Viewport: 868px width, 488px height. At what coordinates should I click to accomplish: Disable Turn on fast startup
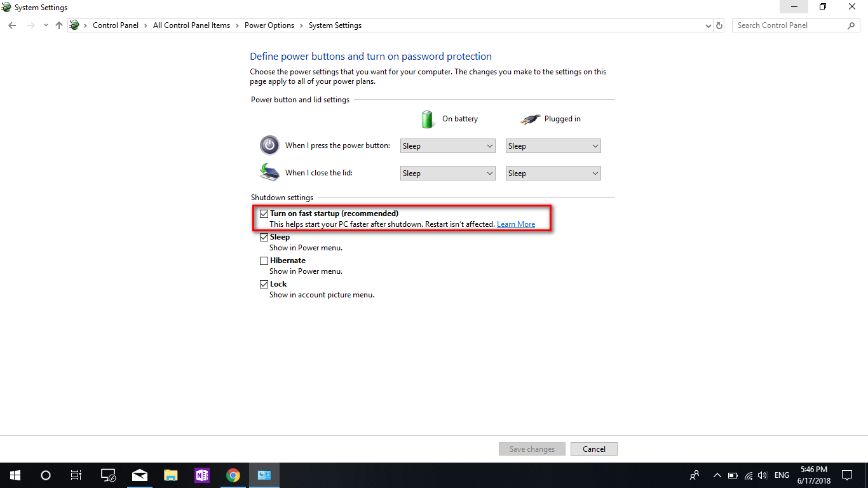click(x=264, y=213)
